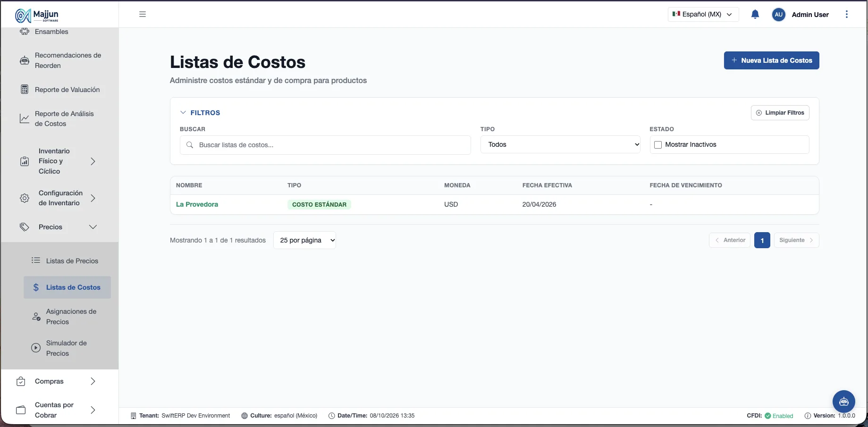Click Nueva Lista de Costos button
The width and height of the screenshot is (868, 427).
771,60
